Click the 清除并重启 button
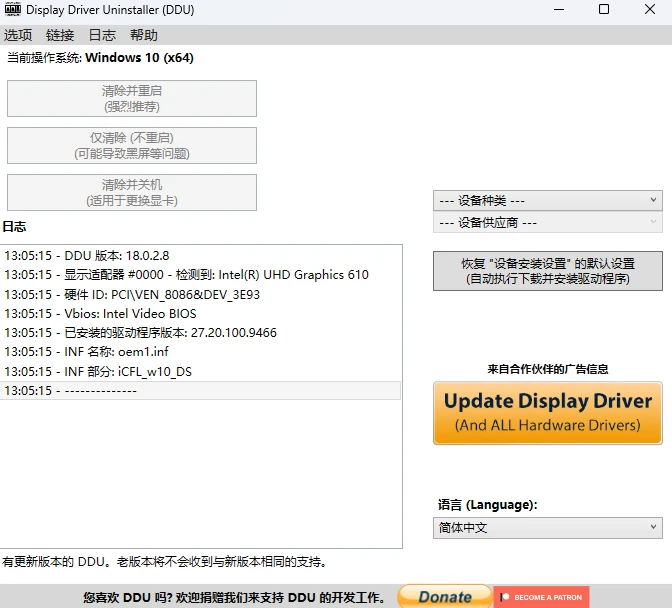The width and height of the screenshot is (672, 608). point(132,99)
